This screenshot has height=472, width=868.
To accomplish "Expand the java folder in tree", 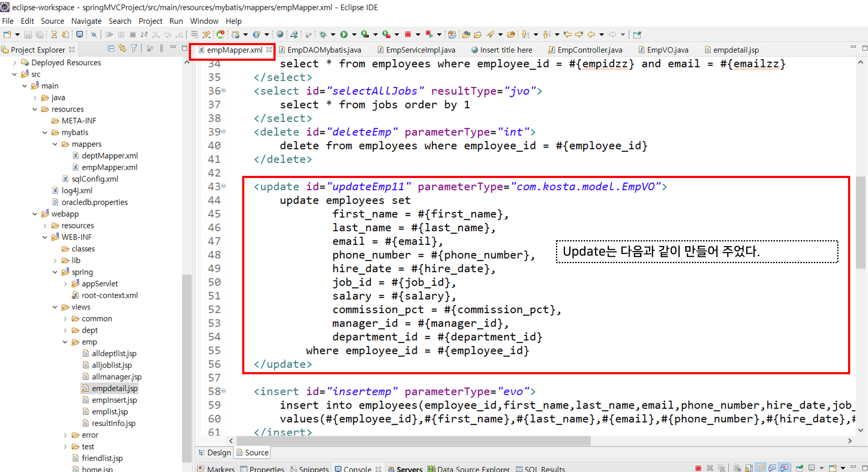I will point(35,98).
